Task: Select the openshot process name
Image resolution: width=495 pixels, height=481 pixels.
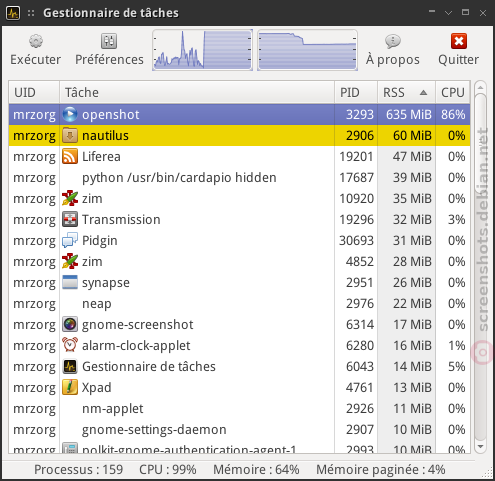Action: click(x=111, y=115)
